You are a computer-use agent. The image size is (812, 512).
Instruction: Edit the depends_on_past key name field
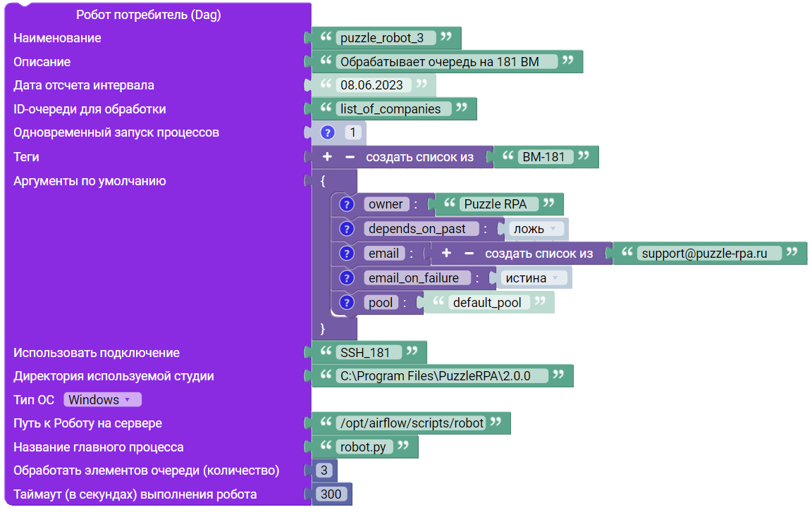coord(421,229)
